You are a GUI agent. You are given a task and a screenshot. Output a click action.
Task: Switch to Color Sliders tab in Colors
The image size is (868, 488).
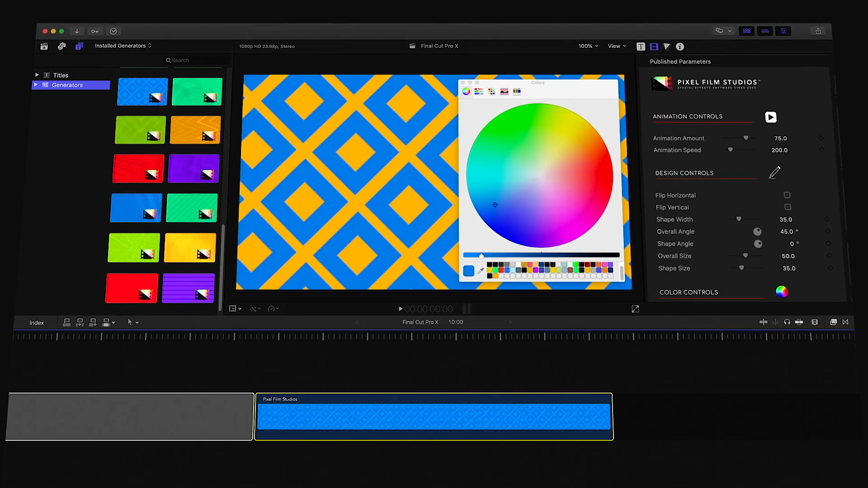(x=479, y=91)
